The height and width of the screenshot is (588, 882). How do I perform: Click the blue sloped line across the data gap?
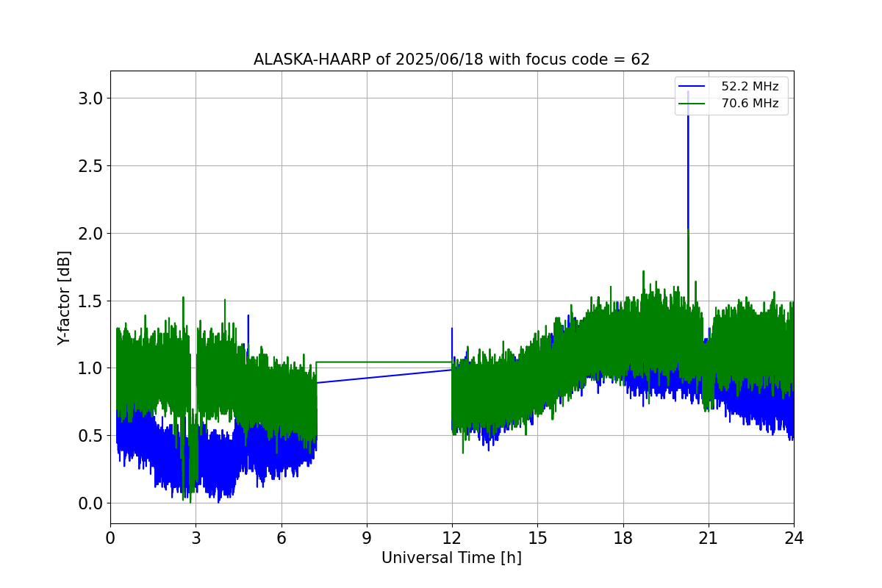(x=384, y=376)
